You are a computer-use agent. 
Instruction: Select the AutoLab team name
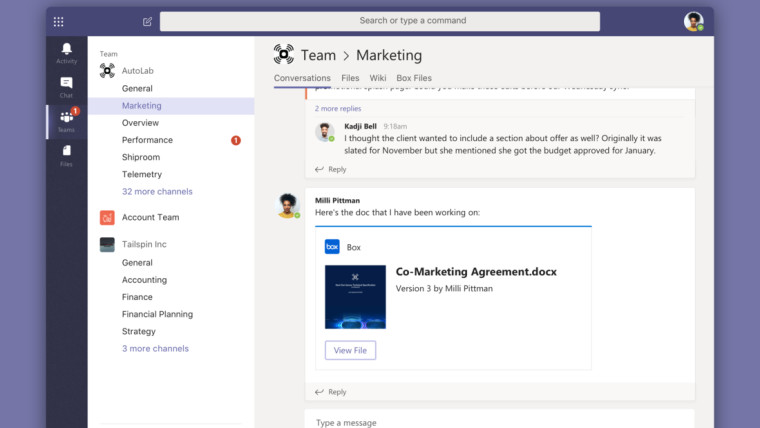(x=138, y=71)
